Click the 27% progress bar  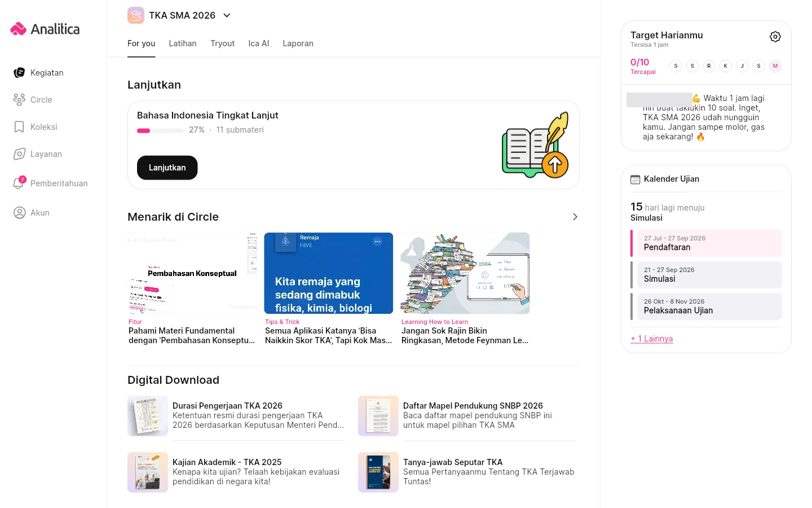(160, 130)
